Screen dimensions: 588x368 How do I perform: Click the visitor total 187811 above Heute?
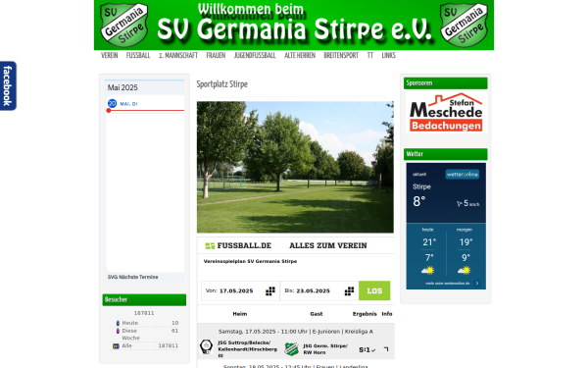coord(144,313)
